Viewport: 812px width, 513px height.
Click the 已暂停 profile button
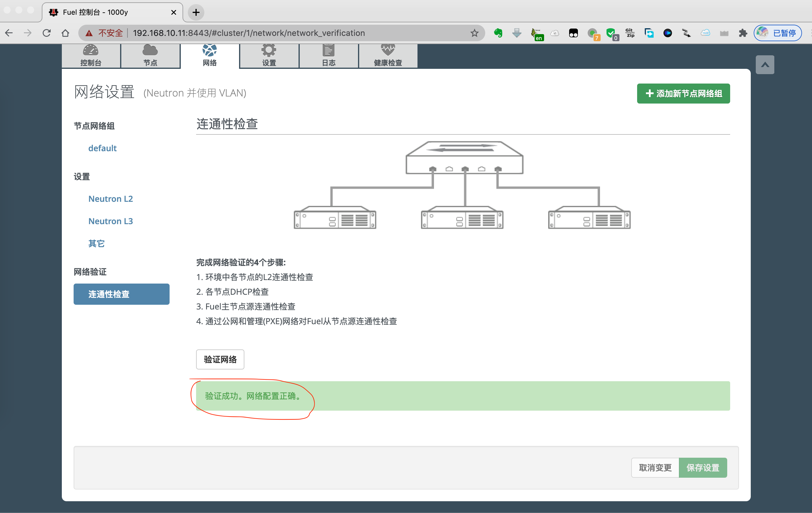pos(778,33)
